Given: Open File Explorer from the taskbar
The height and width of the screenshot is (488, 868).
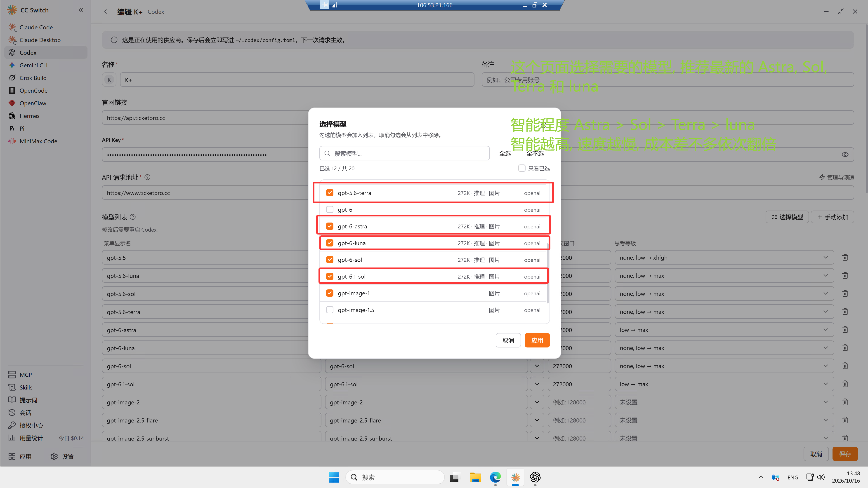Looking at the screenshot, I should point(475,477).
